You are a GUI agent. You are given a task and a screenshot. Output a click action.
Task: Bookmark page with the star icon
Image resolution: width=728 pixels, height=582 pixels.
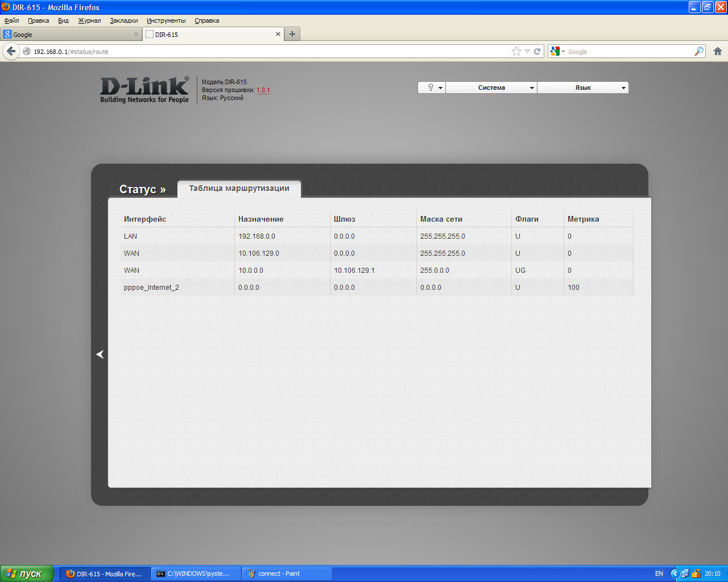point(516,51)
